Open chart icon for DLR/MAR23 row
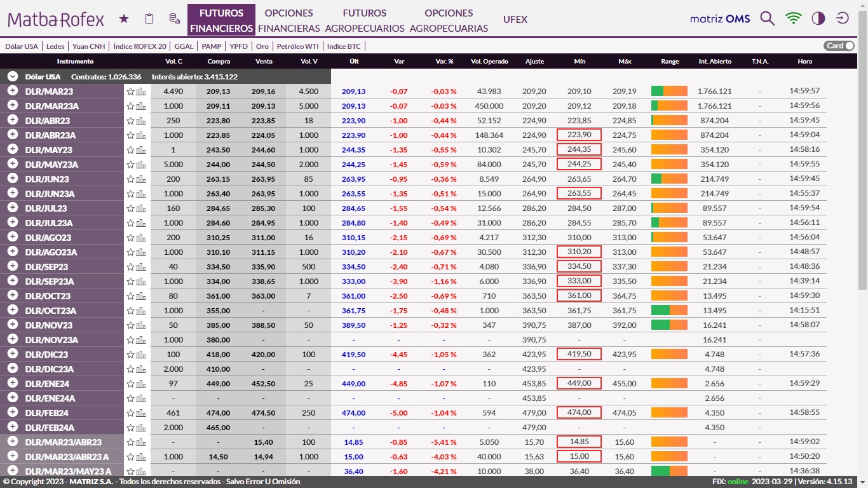 [141, 91]
